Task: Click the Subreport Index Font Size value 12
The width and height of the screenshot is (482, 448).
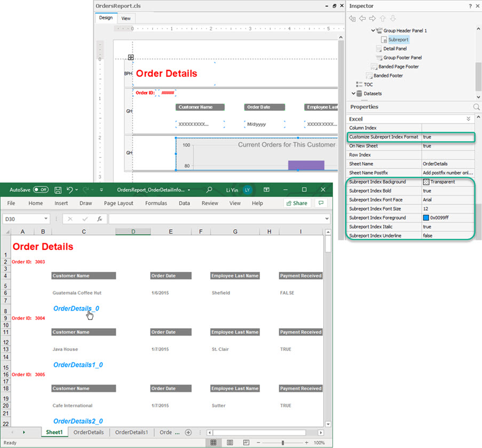Action: tap(448, 209)
